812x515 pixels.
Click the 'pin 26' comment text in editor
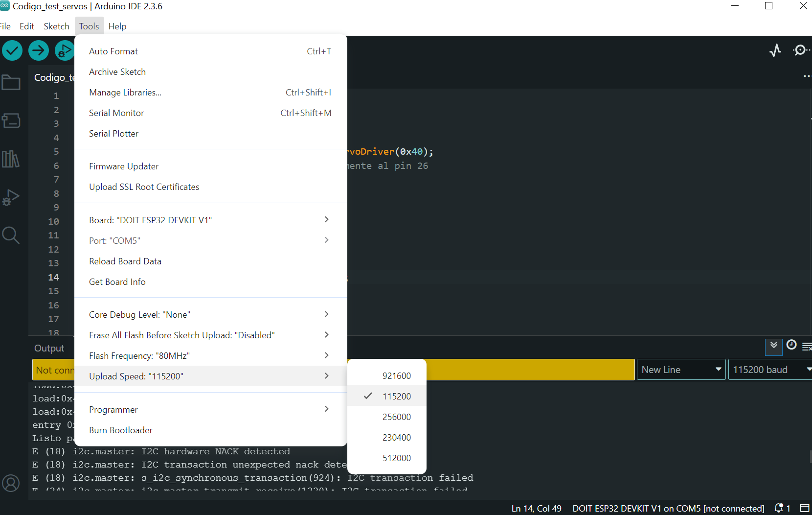click(411, 165)
